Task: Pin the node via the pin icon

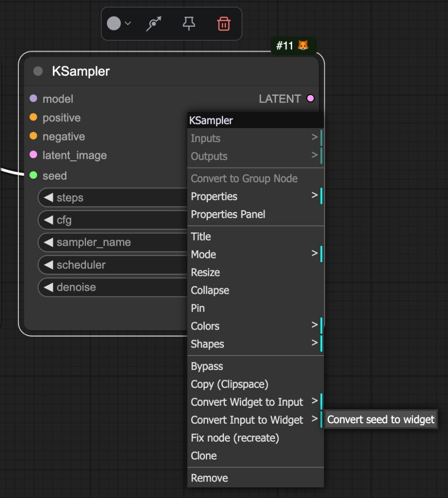Action: (x=189, y=24)
